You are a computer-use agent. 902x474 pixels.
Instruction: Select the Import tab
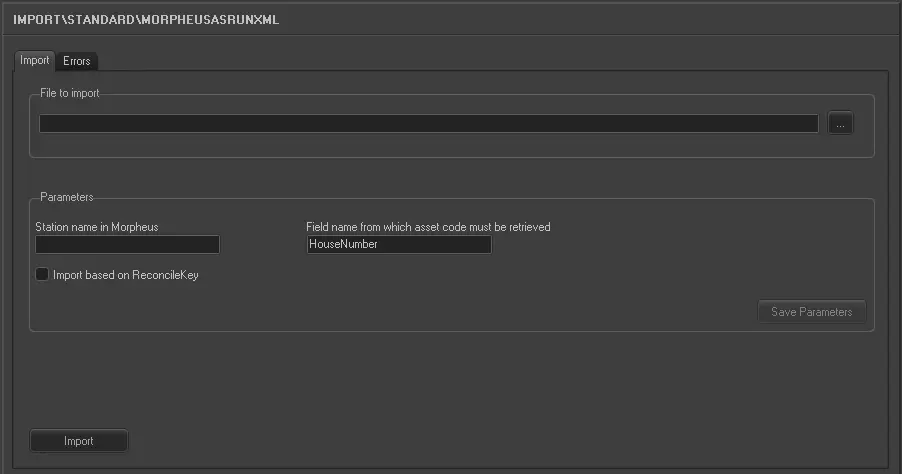(x=35, y=60)
